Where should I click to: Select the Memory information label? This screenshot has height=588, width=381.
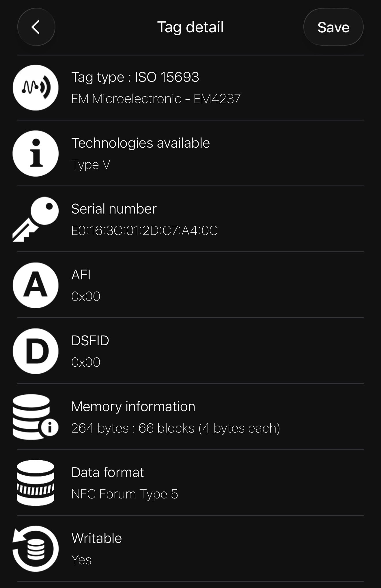point(133,407)
